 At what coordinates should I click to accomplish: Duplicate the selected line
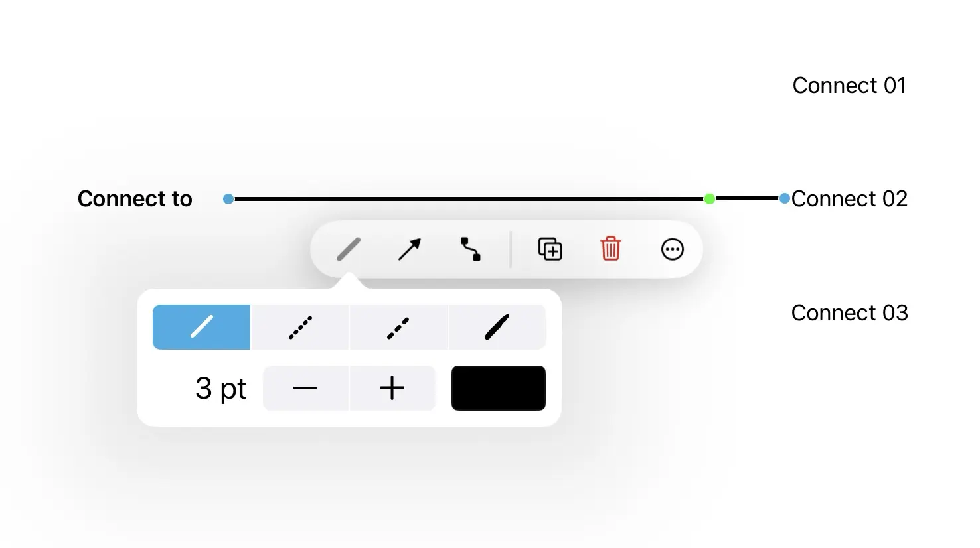tap(550, 249)
